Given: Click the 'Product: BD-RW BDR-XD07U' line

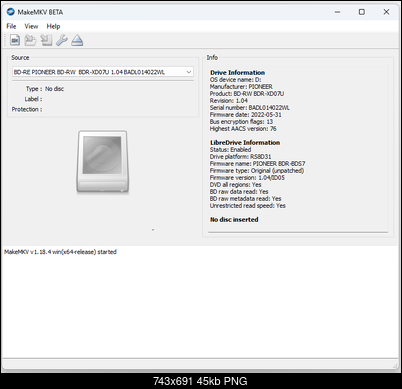Looking at the screenshot, I should pyautogui.click(x=247, y=94).
